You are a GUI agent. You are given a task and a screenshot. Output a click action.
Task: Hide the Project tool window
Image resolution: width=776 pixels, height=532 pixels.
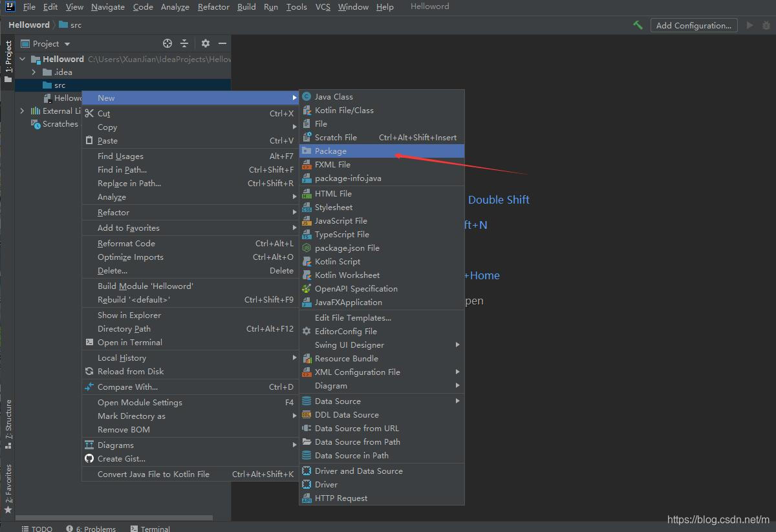point(222,43)
